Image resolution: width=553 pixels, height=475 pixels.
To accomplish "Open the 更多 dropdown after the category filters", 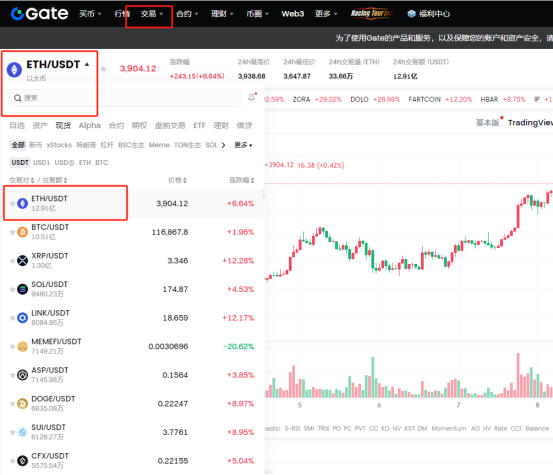I will tap(243, 145).
